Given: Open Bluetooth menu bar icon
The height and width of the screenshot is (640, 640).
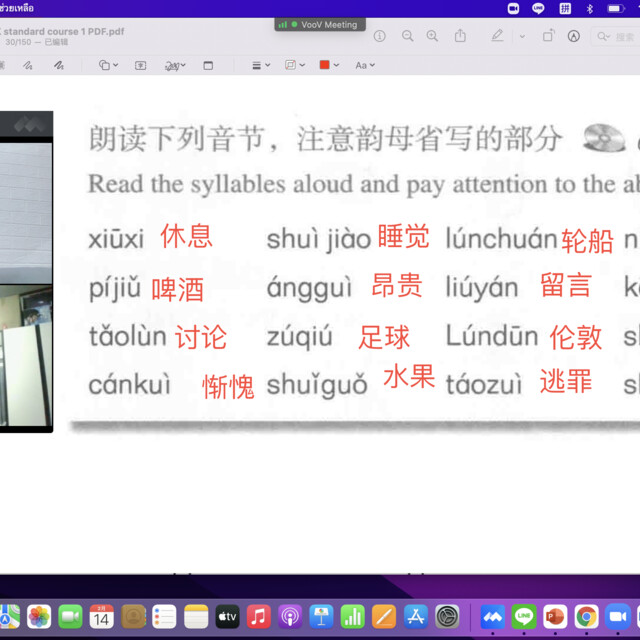Looking at the screenshot, I should (x=589, y=9).
